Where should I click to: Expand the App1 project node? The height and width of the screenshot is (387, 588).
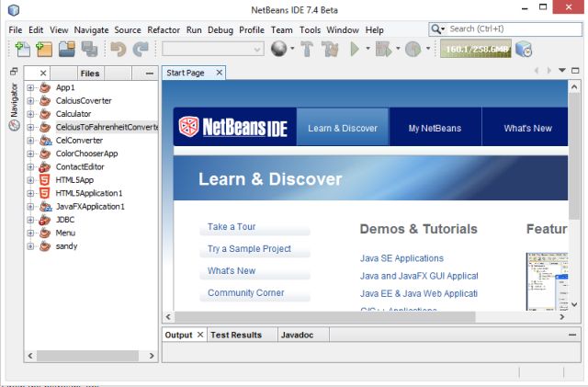pos(30,88)
